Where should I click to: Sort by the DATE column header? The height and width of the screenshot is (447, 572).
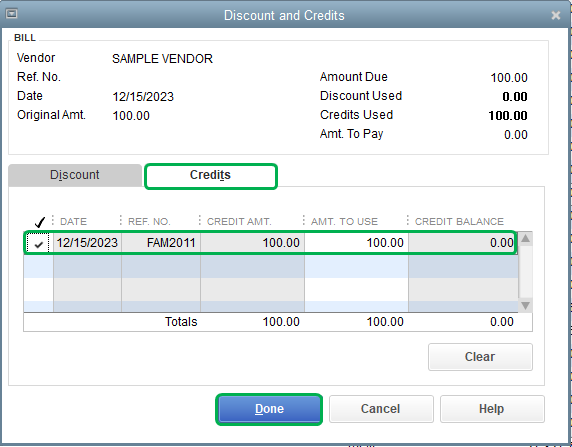click(73, 221)
